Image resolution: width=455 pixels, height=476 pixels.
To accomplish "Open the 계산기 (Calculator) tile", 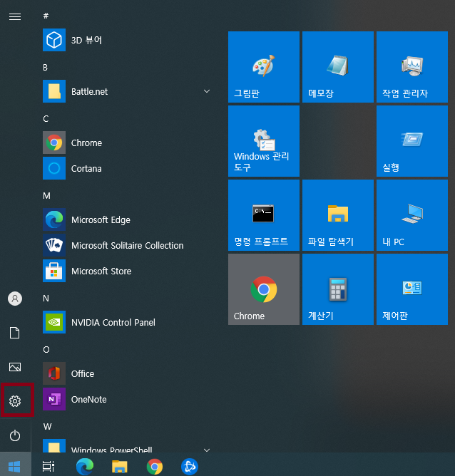I will click(338, 289).
